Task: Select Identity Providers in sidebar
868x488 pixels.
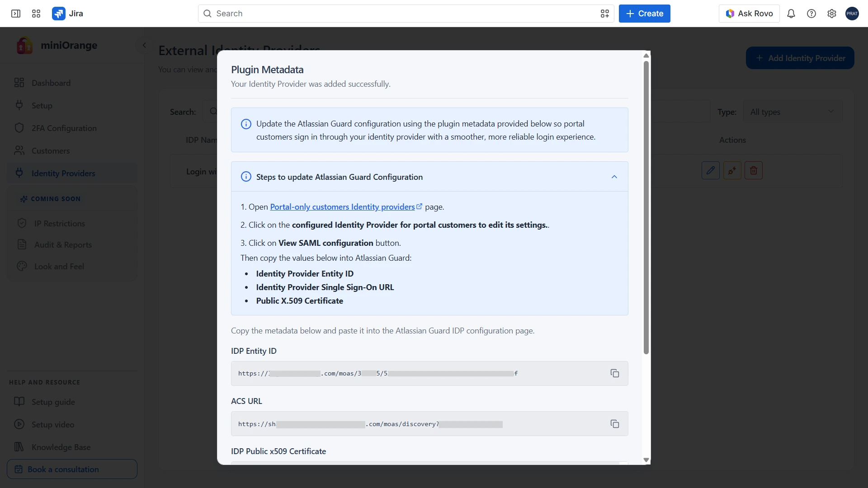Action: [72, 173]
